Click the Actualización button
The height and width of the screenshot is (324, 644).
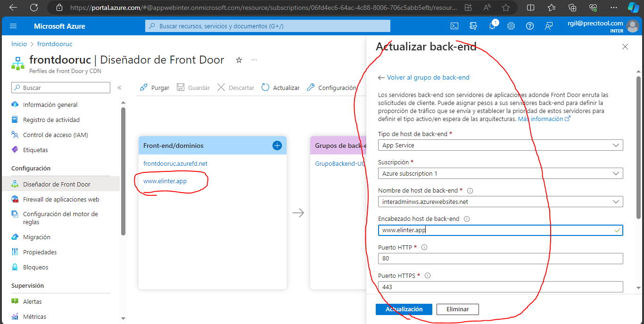(x=404, y=309)
